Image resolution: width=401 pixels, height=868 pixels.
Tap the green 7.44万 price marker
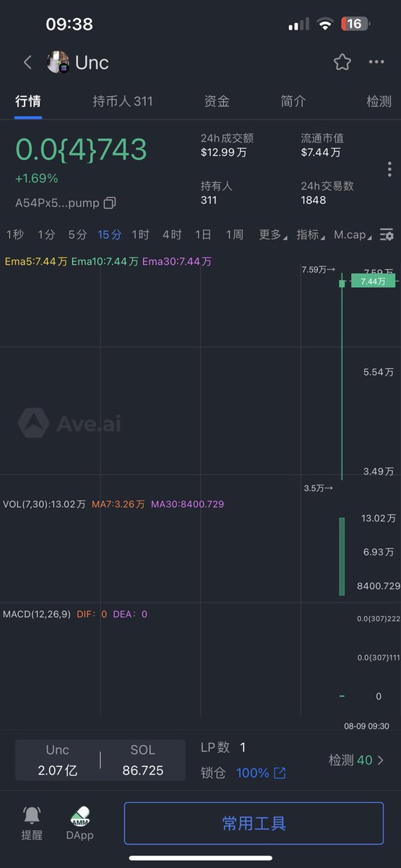tap(373, 281)
